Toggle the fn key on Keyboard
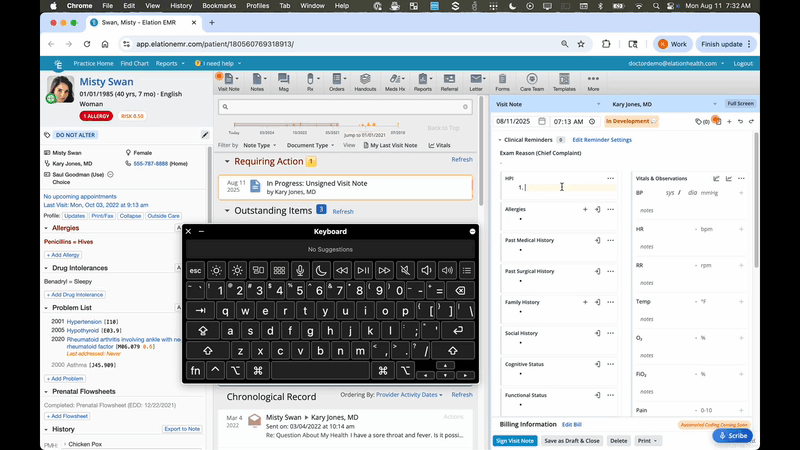This screenshot has height=450, width=800. point(195,370)
